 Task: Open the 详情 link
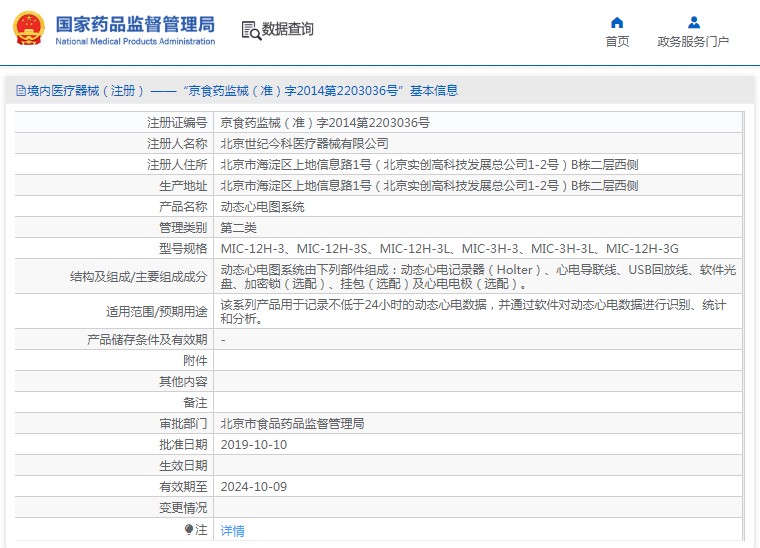232,530
